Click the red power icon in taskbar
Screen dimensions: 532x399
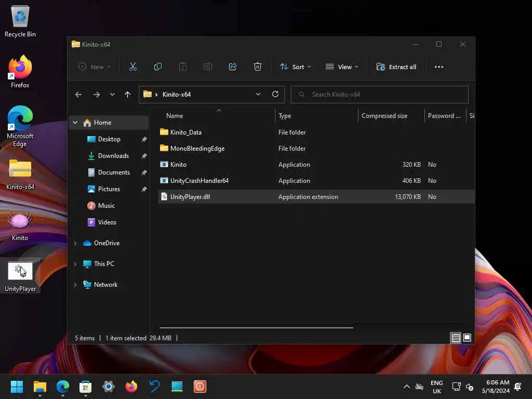pyautogui.click(x=200, y=387)
